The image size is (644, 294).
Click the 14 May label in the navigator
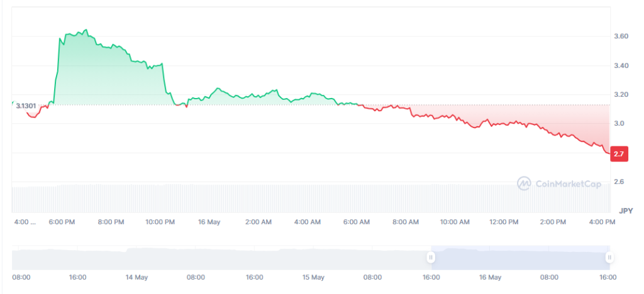pos(136,277)
